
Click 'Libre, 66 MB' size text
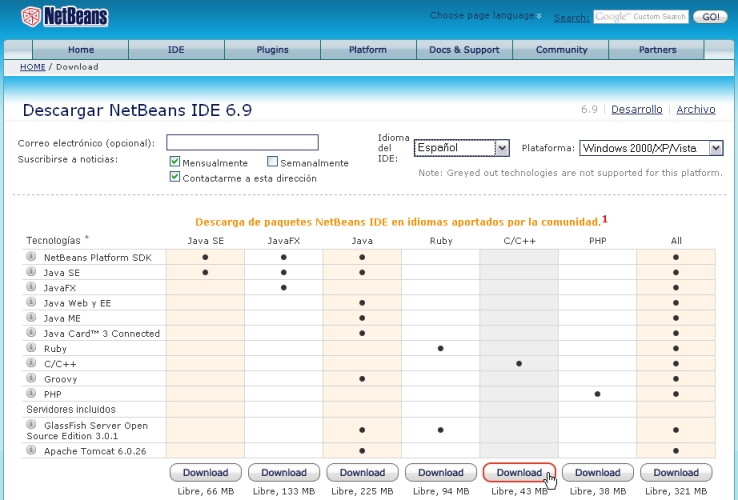205,491
